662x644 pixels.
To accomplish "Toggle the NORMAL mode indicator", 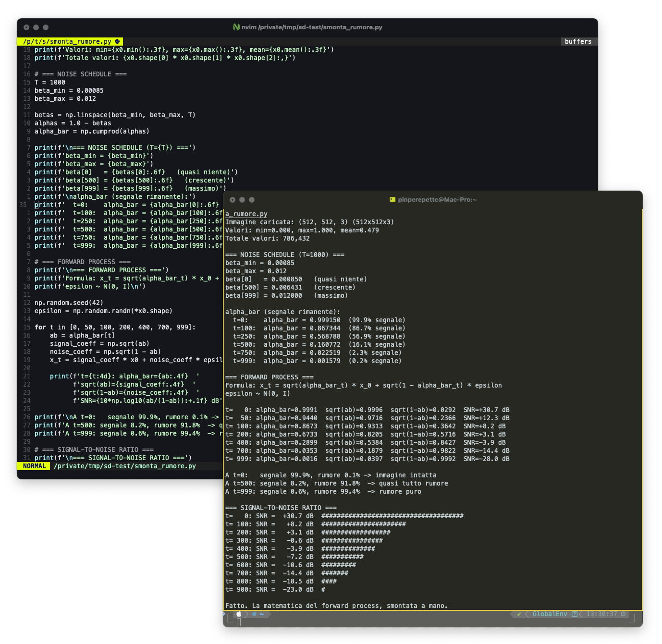I will click(x=34, y=466).
